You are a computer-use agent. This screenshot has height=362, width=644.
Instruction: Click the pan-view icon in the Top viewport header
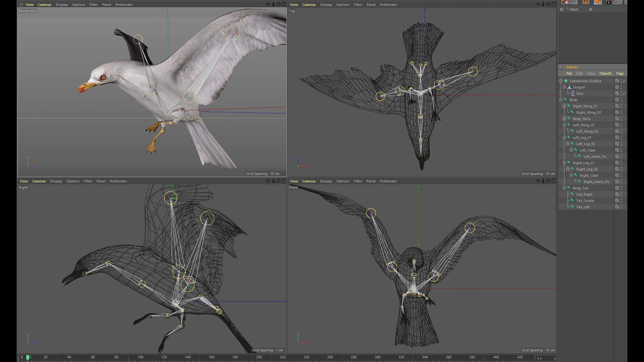click(538, 4)
